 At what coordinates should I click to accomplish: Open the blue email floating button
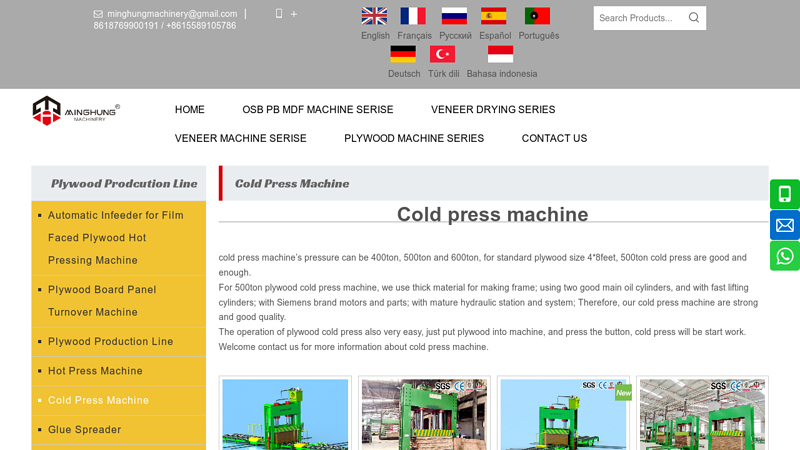(x=785, y=225)
